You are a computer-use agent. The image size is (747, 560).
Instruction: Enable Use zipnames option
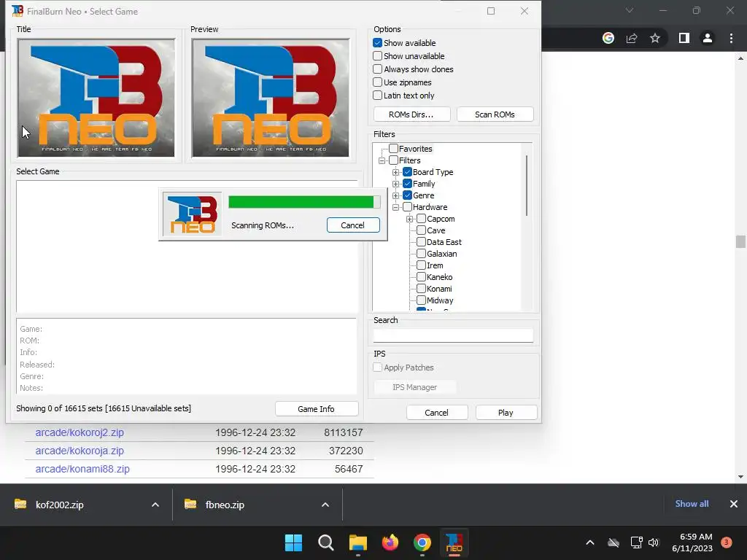pos(377,82)
